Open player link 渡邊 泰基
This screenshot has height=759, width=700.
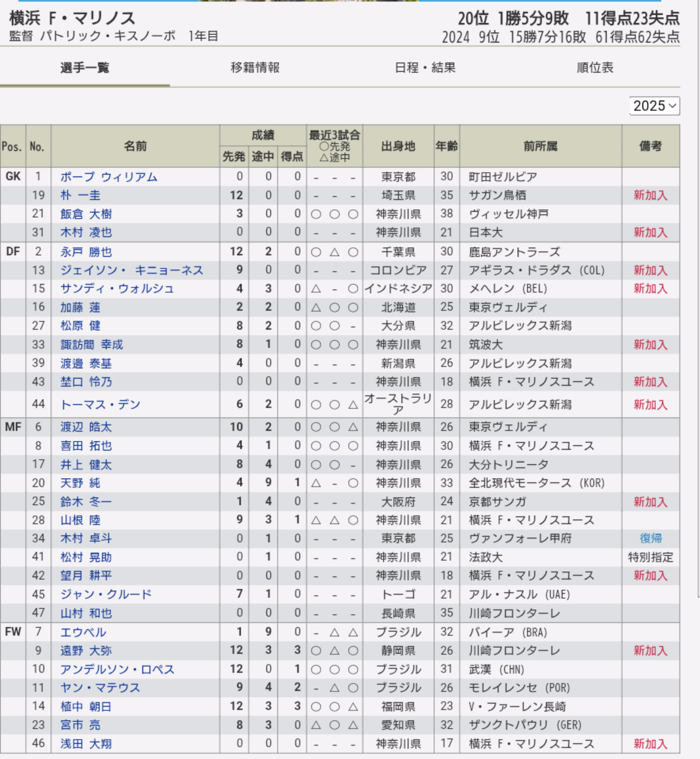tap(86, 364)
